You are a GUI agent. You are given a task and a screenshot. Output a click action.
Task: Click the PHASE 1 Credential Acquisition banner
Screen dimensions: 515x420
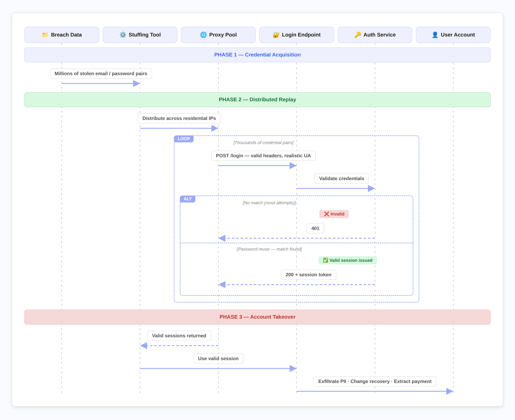click(257, 55)
